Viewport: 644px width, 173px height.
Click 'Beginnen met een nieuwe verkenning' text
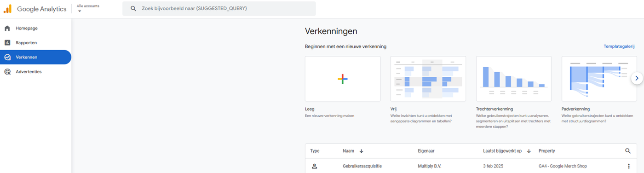(345, 46)
